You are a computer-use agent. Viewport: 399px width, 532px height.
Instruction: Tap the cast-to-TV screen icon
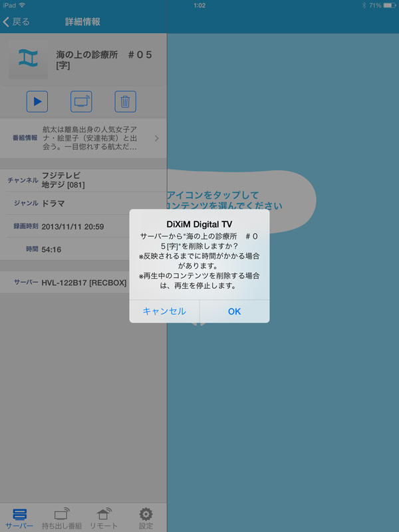(x=81, y=102)
